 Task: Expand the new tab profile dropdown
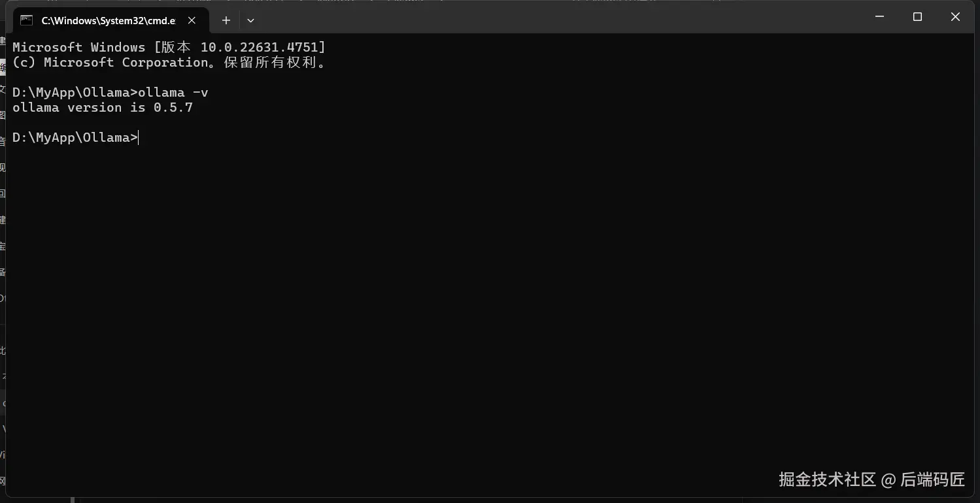click(250, 20)
